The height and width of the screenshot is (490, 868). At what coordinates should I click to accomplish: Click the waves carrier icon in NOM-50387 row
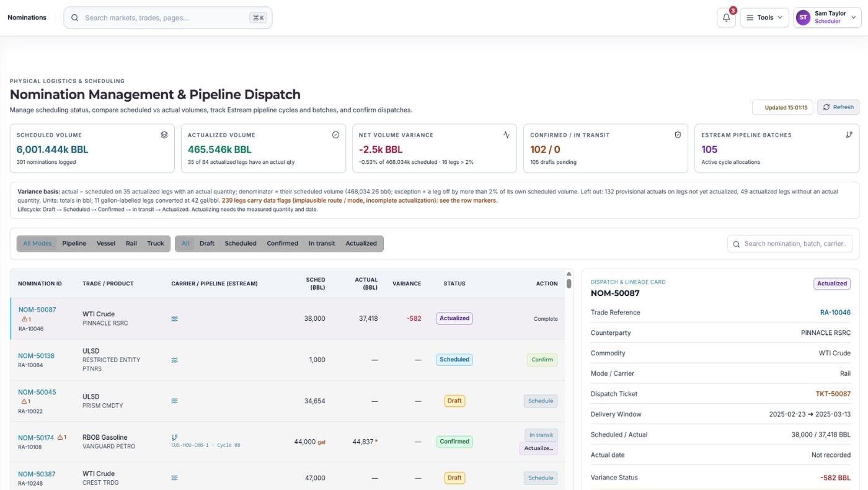coord(175,478)
